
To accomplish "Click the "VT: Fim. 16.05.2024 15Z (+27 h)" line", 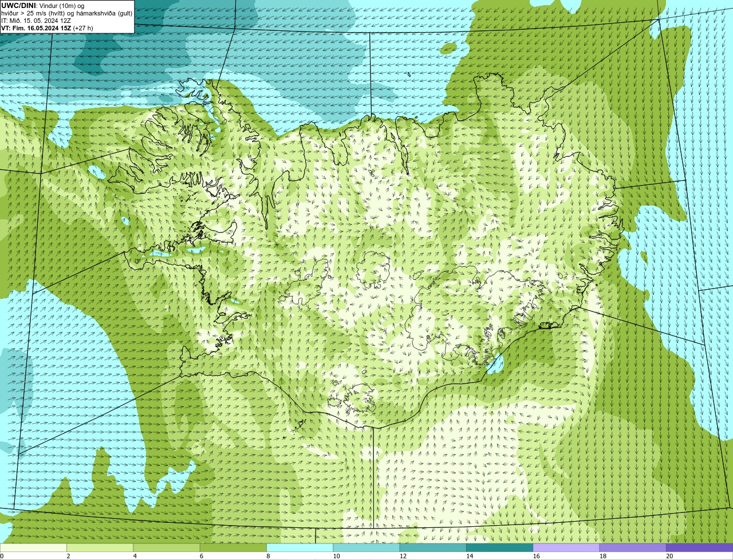I will (47, 28).
